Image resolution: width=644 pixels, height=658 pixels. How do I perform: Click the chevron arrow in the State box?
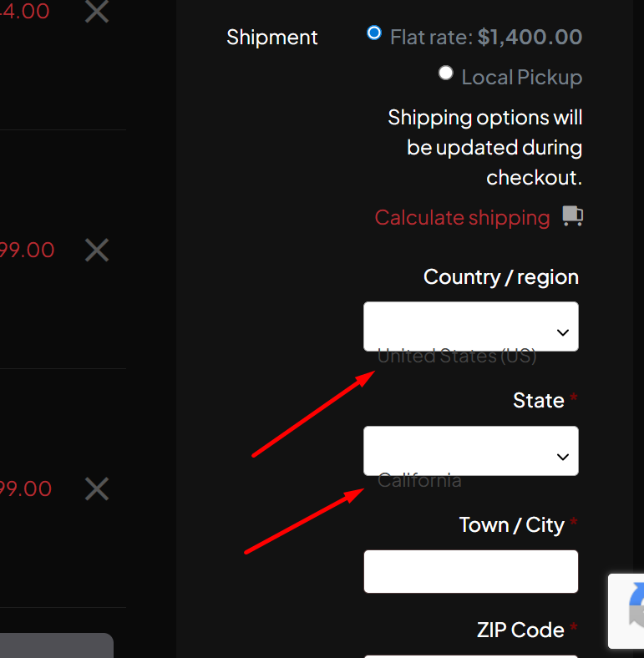[x=563, y=457]
